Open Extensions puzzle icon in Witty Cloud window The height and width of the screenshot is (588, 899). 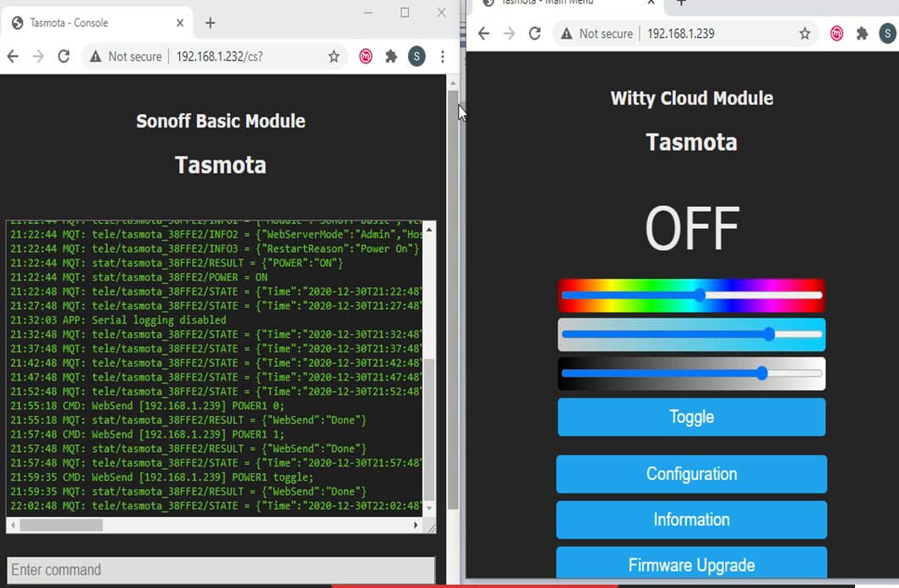pos(863,33)
